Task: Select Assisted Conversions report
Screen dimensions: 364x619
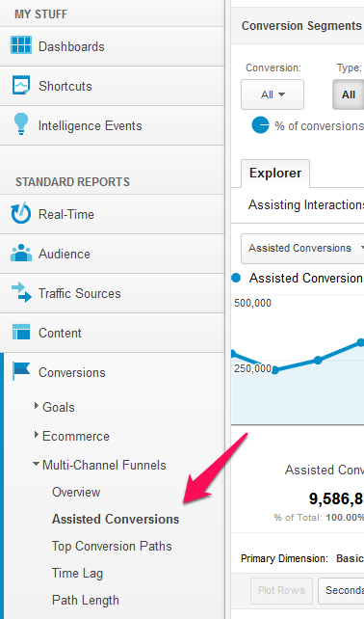Action: tap(116, 519)
